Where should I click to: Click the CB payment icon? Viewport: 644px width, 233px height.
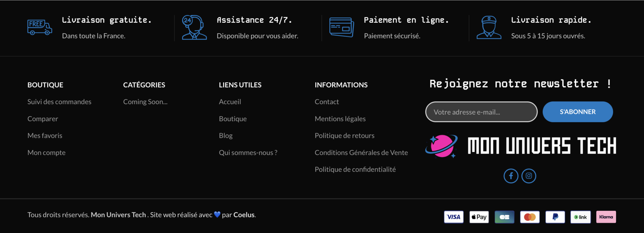504,217
